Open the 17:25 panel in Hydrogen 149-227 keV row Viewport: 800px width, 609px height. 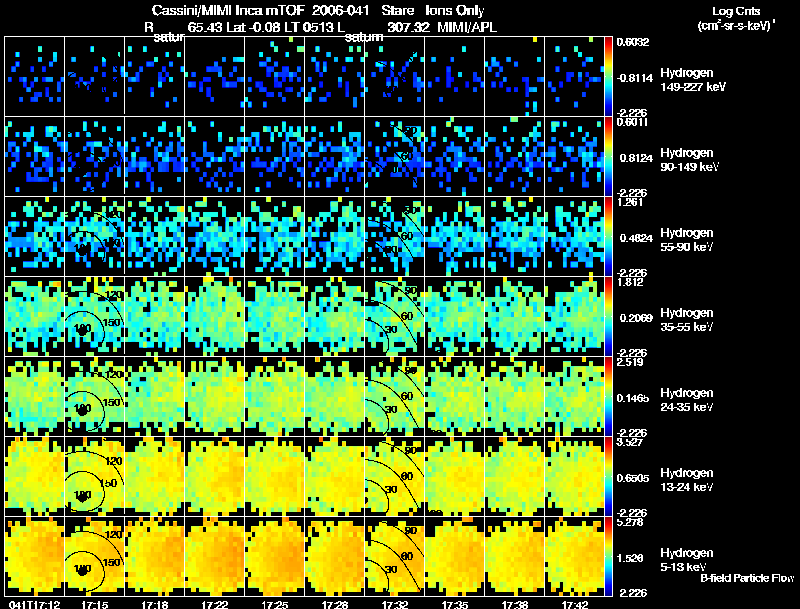pos(274,76)
